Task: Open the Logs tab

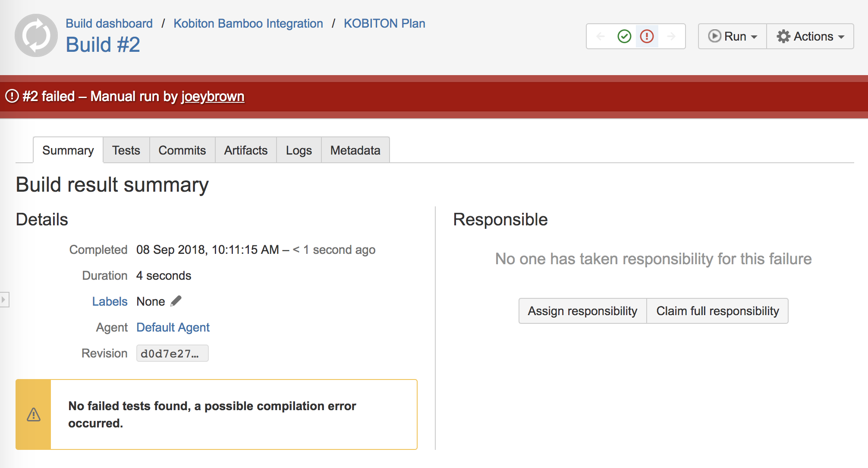Action: coord(299,150)
